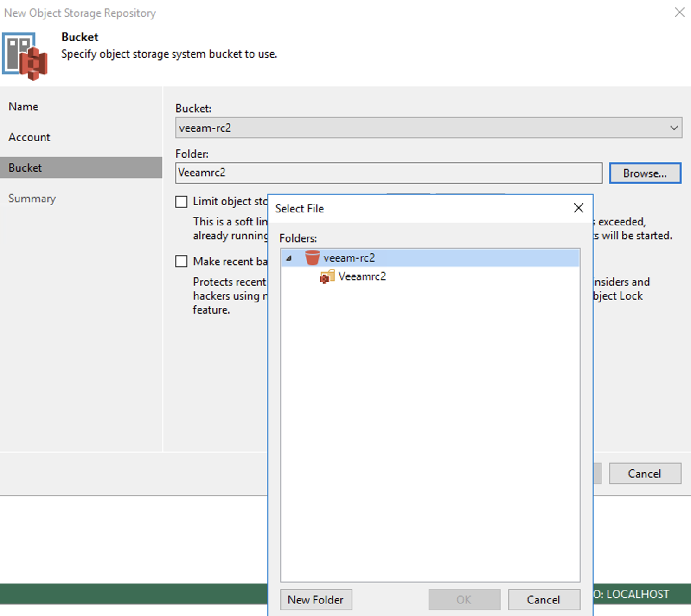
Task: Click the Browse... button
Action: tap(645, 173)
